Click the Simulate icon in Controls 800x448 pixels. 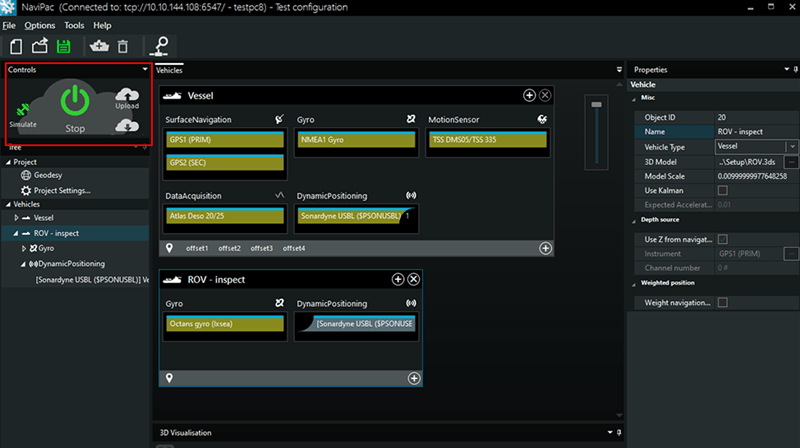pos(23,110)
